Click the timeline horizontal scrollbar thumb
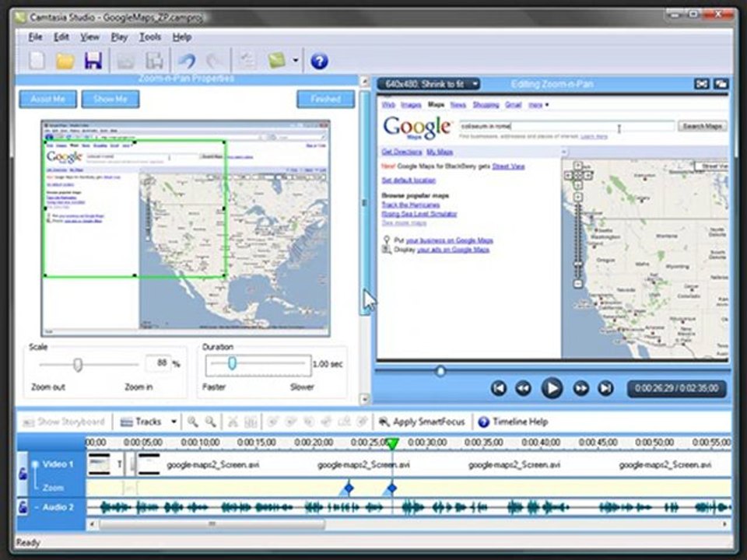Screen dimensions: 747x560 (x=212, y=524)
